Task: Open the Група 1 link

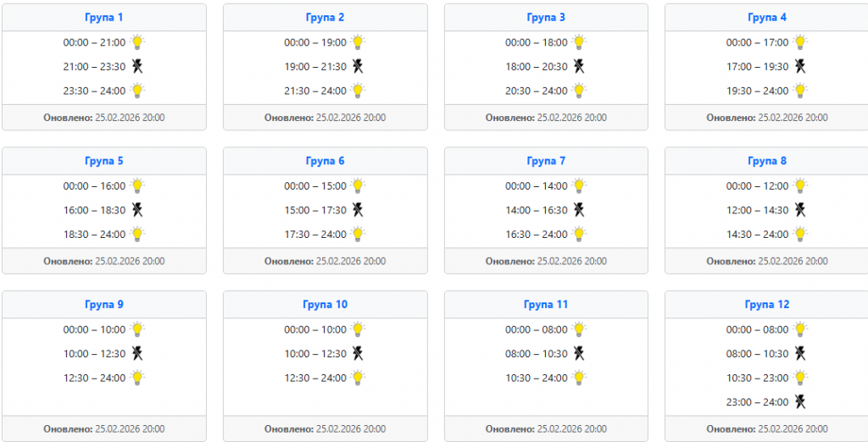Action: click(104, 17)
